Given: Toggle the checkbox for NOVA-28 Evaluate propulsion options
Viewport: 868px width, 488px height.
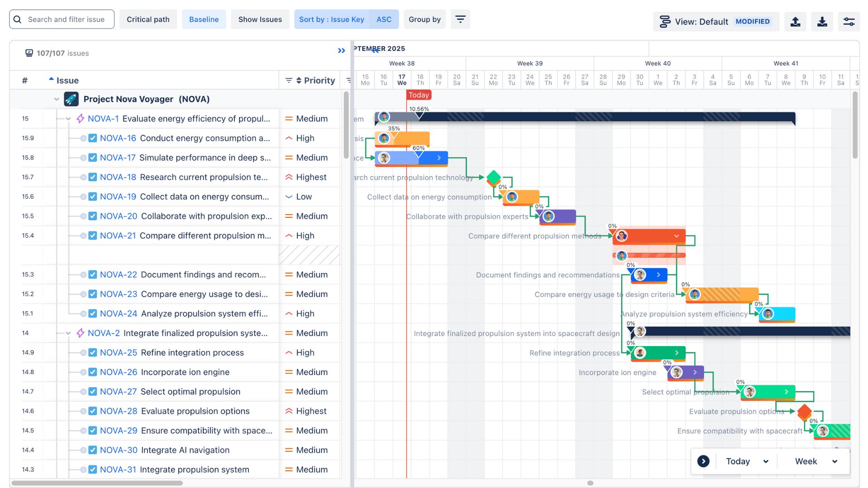Looking at the screenshot, I should pyautogui.click(x=92, y=411).
